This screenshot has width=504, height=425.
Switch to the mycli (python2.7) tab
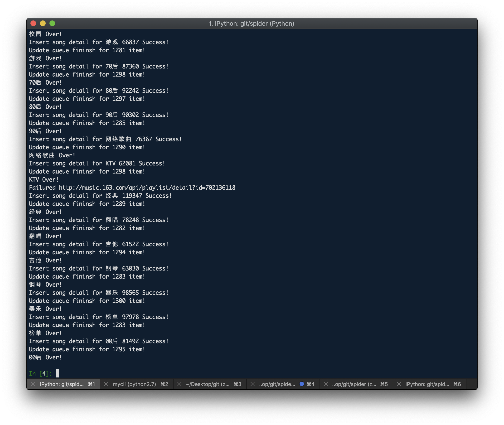[x=134, y=384]
